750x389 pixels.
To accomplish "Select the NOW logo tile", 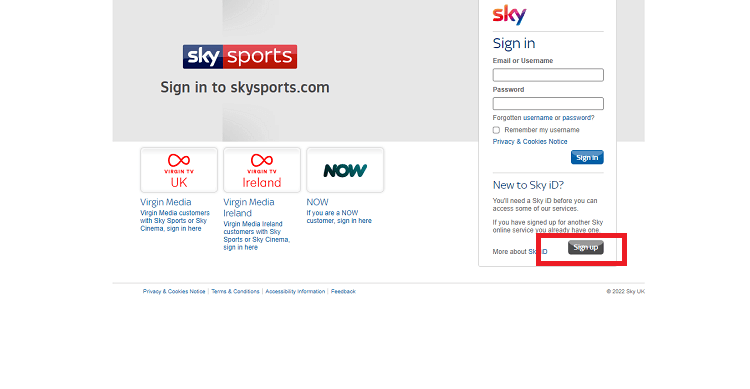I will [x=345, y=170].
